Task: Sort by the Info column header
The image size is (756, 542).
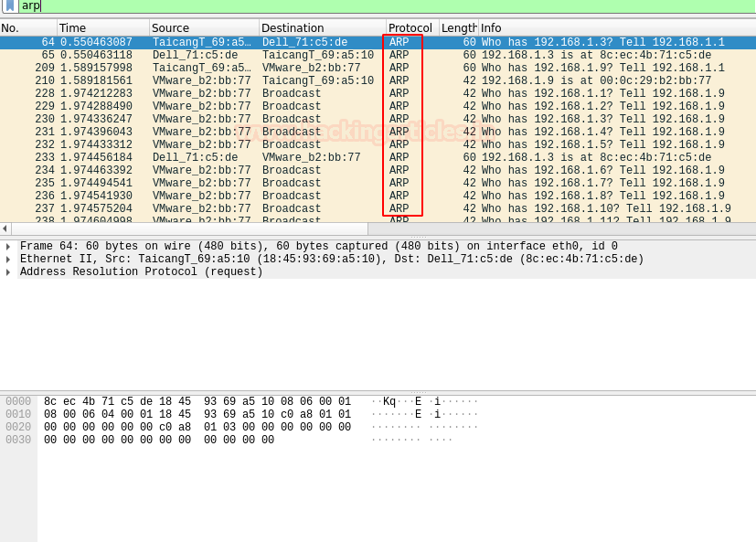Action: (x=617, y=28)
